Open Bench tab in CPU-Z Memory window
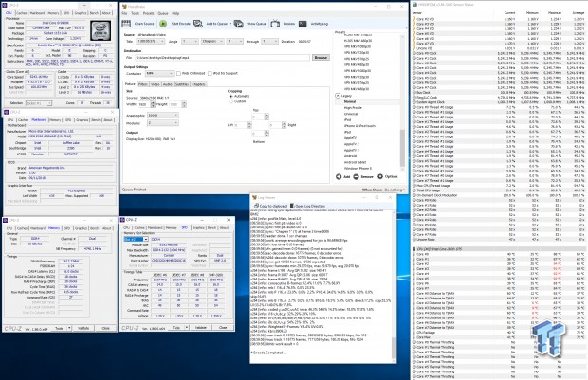 coord(95,228)
